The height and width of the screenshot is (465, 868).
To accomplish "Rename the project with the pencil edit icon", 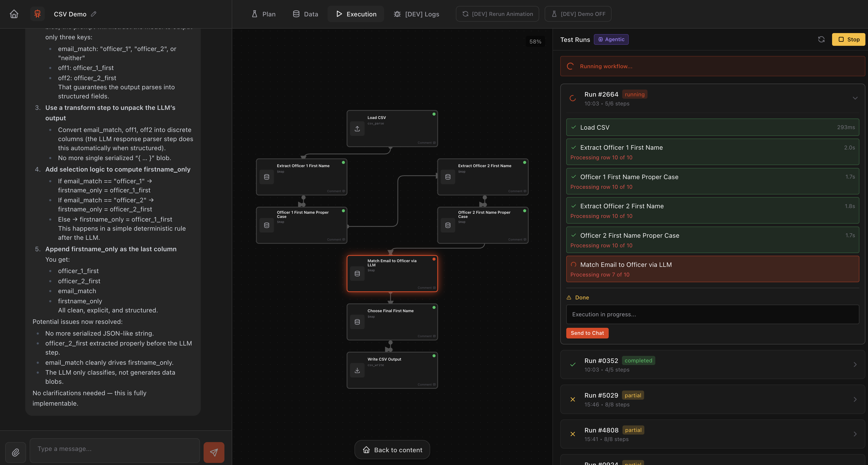I will pos(93,14).
